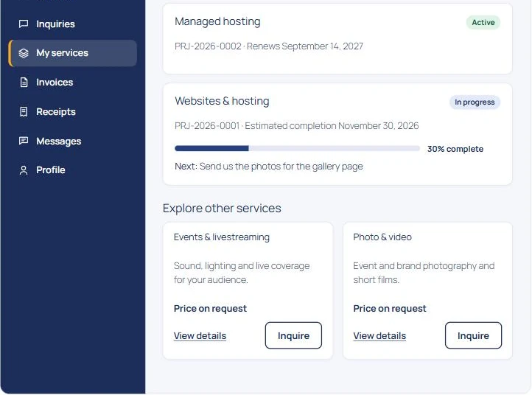Click the 'Photo & video' card title
This screenshot has width=532, height=395.
click(382, 237)
